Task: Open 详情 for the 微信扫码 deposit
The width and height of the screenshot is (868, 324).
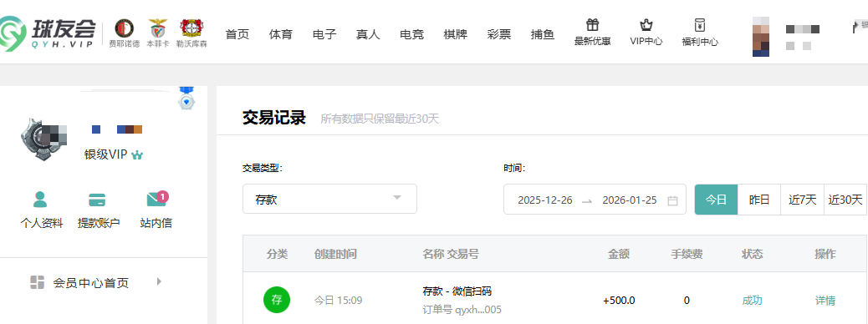Action: point(825,301)
